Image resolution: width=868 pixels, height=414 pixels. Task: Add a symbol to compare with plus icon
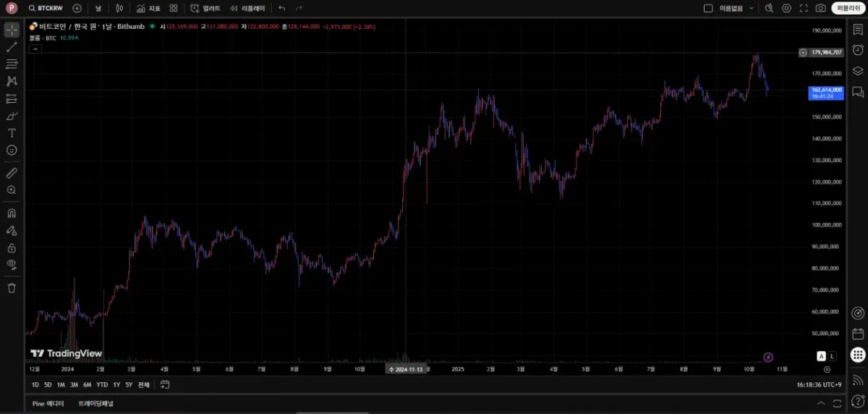point(77,8)
